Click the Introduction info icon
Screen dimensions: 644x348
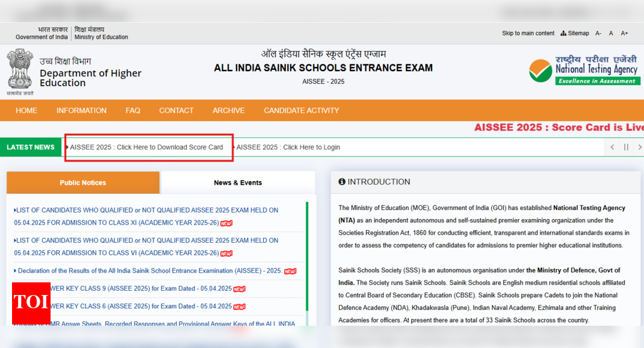point(342,182)
